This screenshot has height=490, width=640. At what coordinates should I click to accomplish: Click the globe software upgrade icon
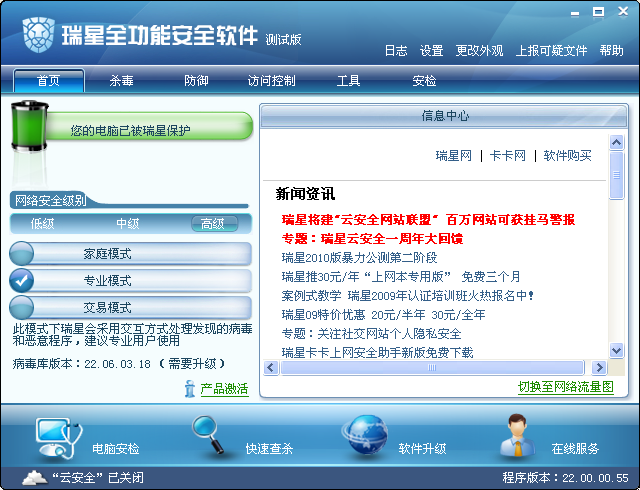click(x=364, y=435)
